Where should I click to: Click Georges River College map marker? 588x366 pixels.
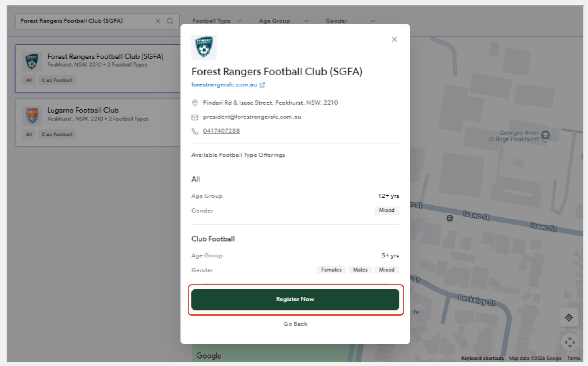coord(545,135)
